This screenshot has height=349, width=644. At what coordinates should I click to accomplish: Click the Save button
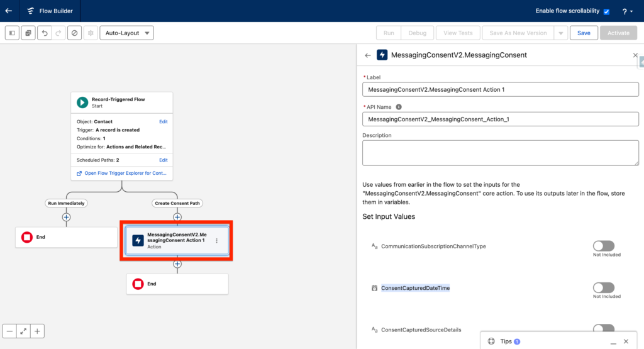click(x=584, y=33)
